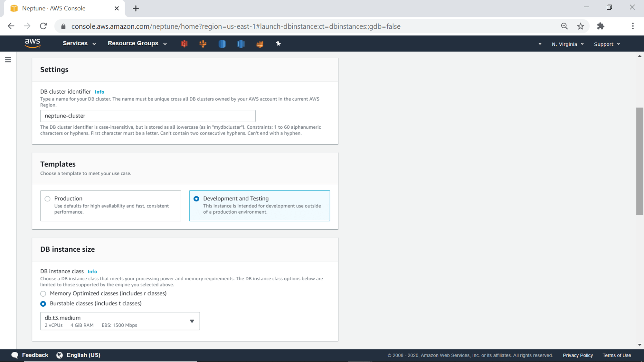This screenshot has width=644, height=362.
Task: Click the blue cylinder RDS shortcut icon
Action: [x=222, y=44]
